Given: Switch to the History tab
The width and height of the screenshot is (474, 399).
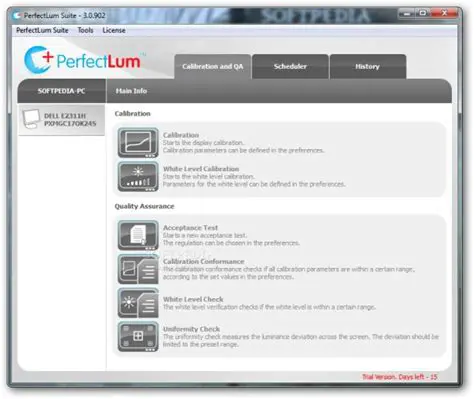Looking at the screenshot, I should point(368,66).
